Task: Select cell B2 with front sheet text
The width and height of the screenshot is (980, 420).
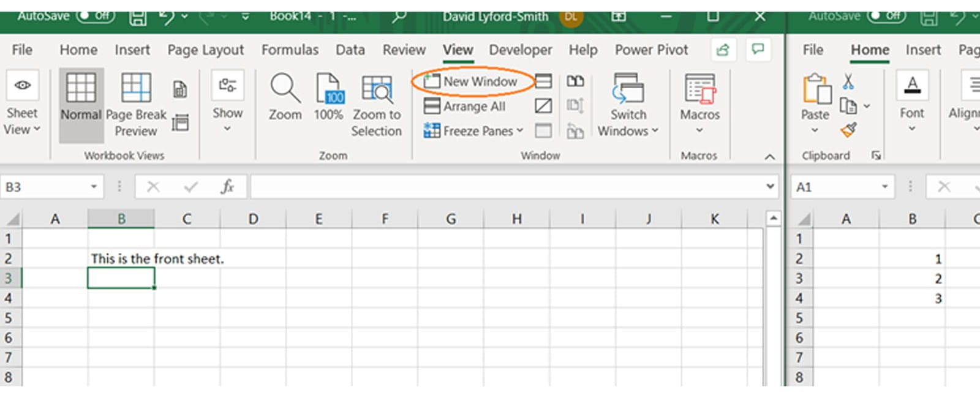Action: pos(121,259)
